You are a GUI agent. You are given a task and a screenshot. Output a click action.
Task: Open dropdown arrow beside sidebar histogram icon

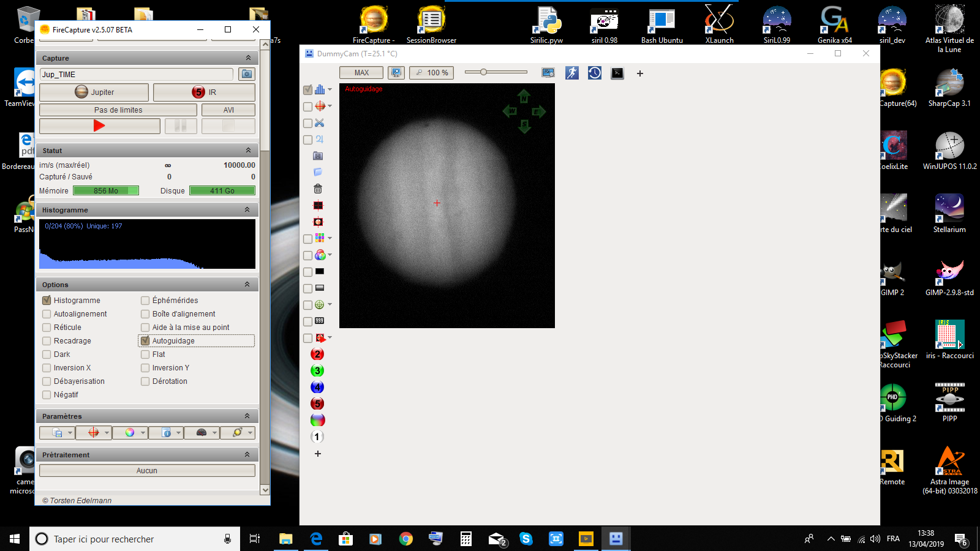[330, 89]
